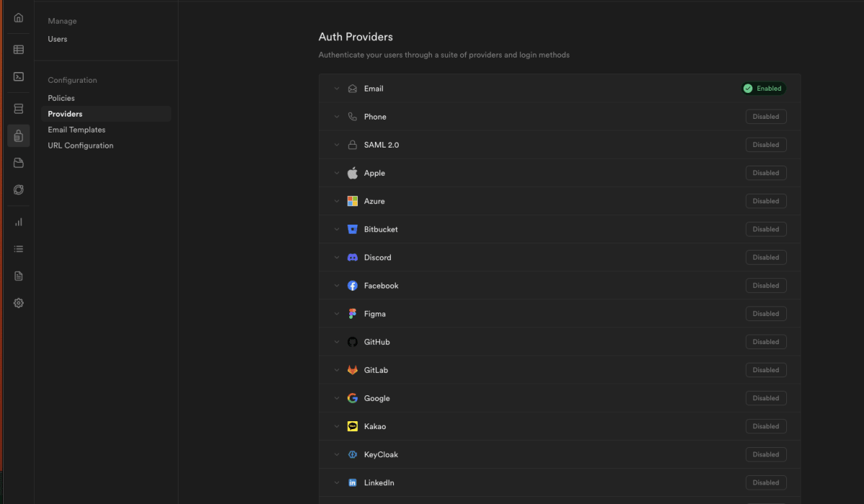
Task: Expand the Facebook provider chevron
Action: coord(336,286)
